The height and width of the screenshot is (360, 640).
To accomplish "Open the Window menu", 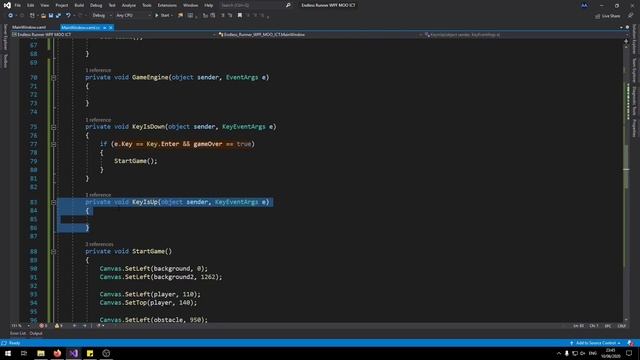I will click(x=190, y=5).
